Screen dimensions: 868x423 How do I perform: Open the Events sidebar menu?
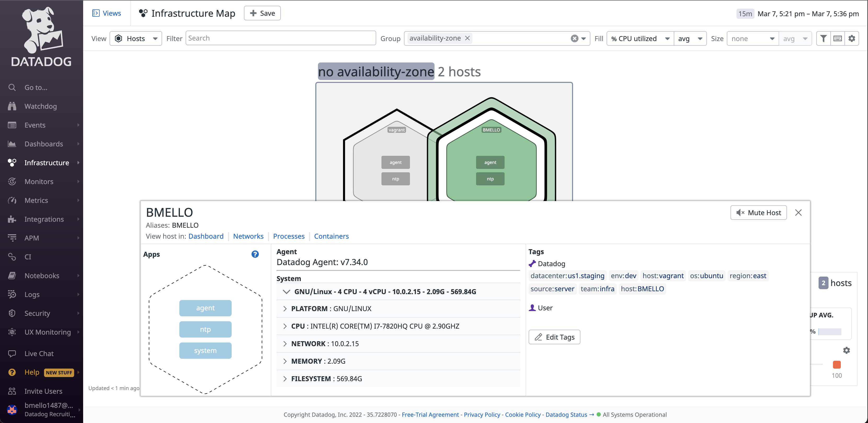(35, 125)
